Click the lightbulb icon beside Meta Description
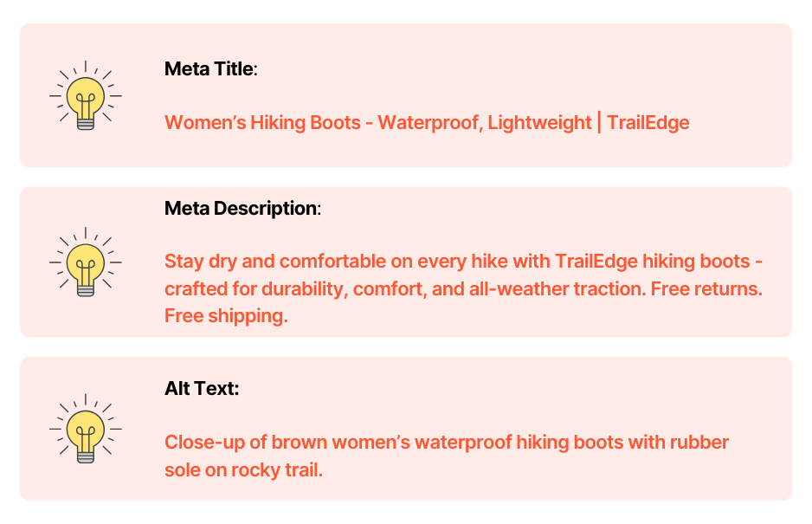Image resolution: width=812 pixels, height=524 pixels. [85, 262]
